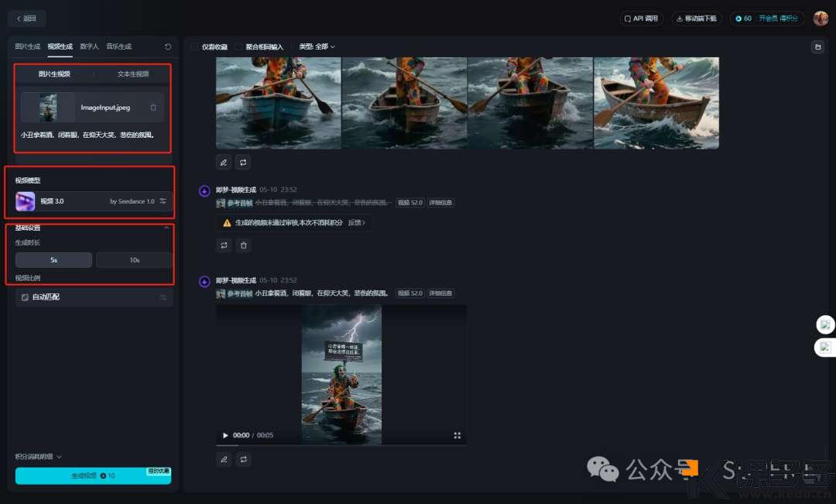Enable the 仅看收藏 checkbox

195,47
